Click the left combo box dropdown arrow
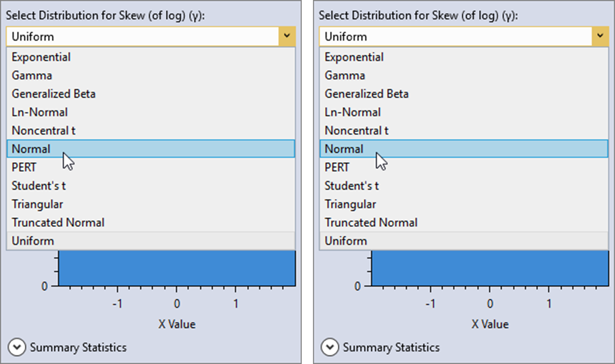This screenshot has width=615, height=364. pos(287,36)
